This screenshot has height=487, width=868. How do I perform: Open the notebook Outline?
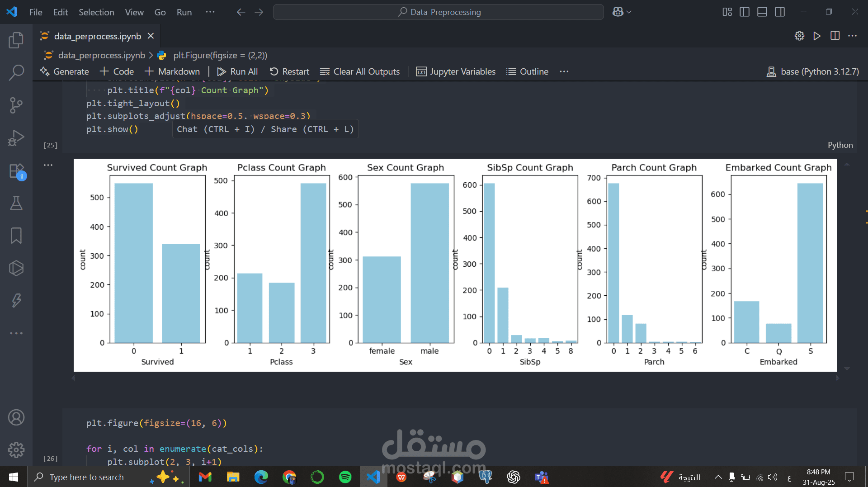tap(528, 71)
